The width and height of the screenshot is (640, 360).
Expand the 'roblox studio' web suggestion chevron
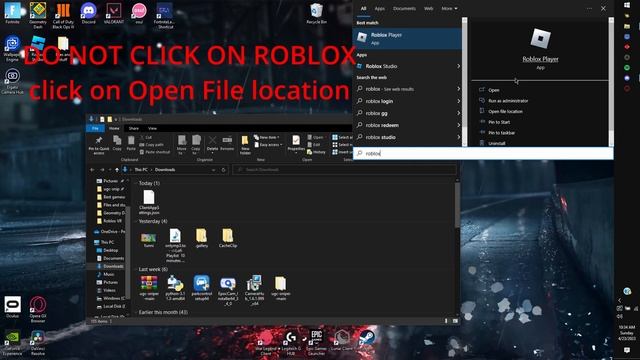[458, 137]
